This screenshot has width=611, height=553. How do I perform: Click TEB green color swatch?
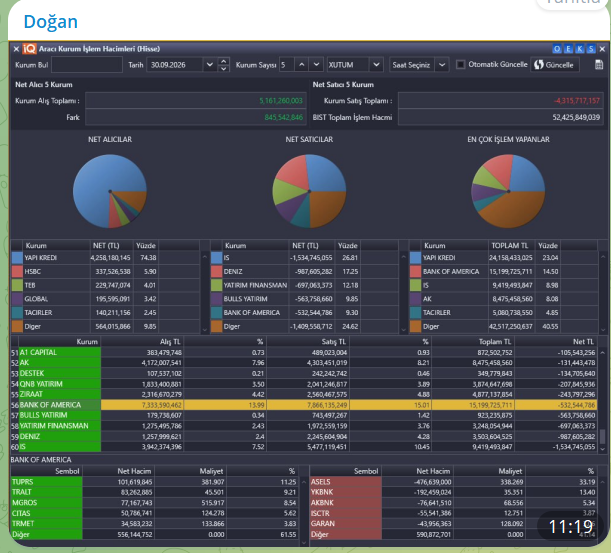17,285
